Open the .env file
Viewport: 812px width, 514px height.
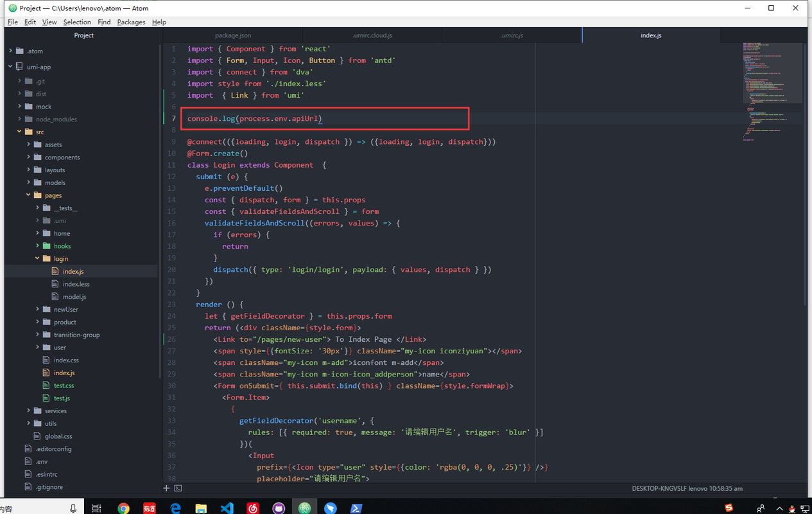[41, 461]
